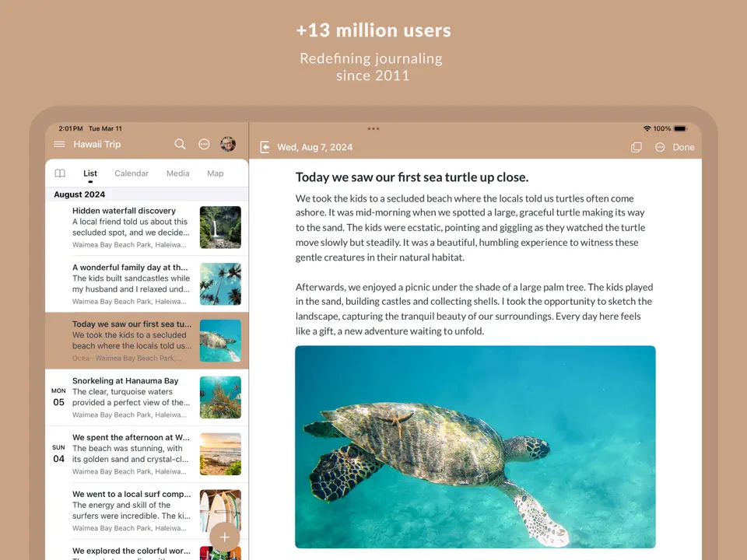Click the duplicate windows icon near Done
This screenshot has height=560, width=747.
pos(636,147)
